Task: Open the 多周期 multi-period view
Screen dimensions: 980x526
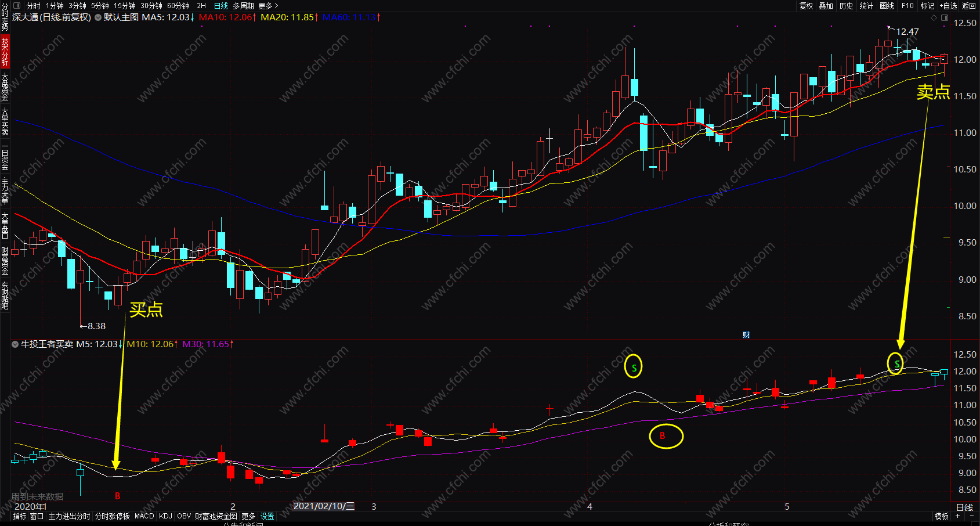Action: 244,6
